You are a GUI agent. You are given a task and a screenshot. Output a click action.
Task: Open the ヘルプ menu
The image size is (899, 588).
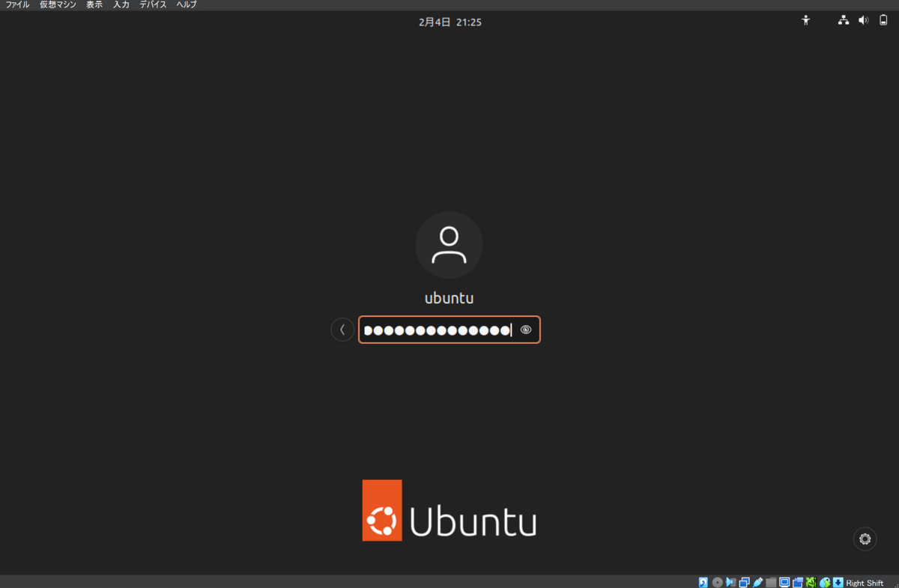(187, 4)
